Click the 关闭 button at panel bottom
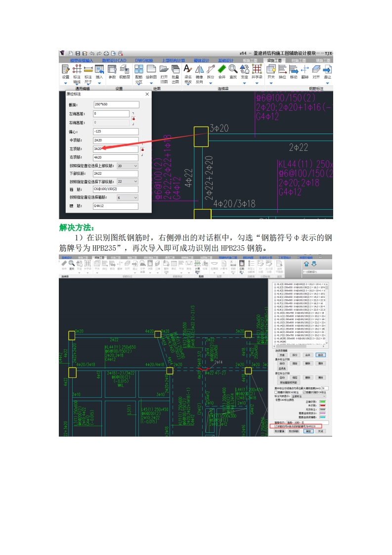Image resolution: width=392 pixels, height=555 pixels. [x=320, y=431]
